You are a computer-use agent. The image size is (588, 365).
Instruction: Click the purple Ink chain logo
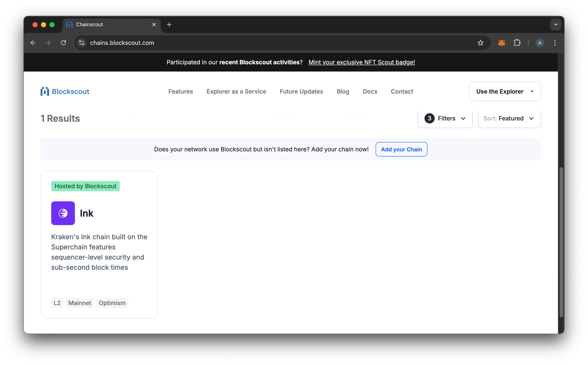(x=63, y=213)
